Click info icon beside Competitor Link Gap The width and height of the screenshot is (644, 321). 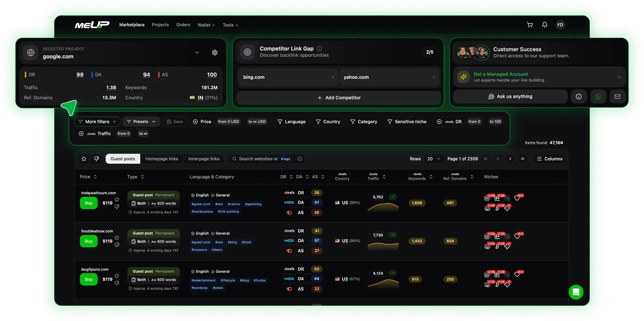coord(319,49)
